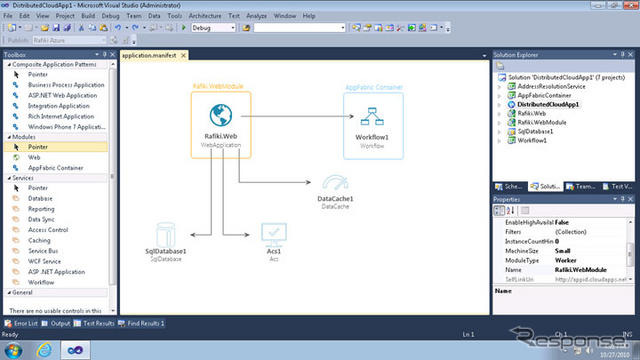Toggle auto-hide pin on Toolbox panel
The height and width of the screenshot is (360, 640).
pos(104,55)
